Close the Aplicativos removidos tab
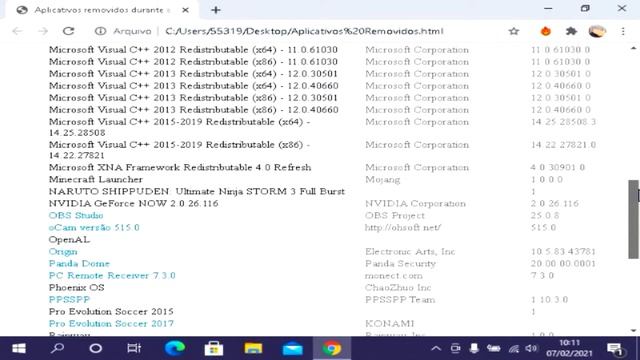640x360 pixels. [x=185, y=10]
